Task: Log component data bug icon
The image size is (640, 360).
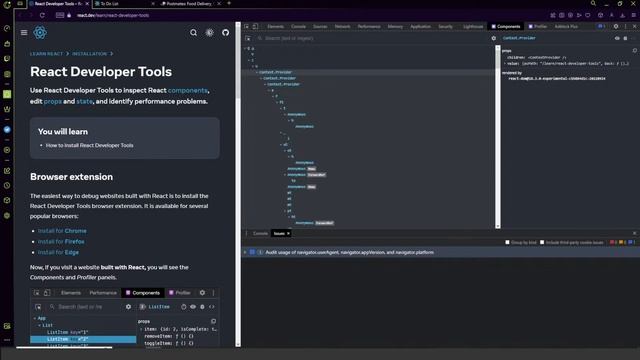Action: coord(625,38)
